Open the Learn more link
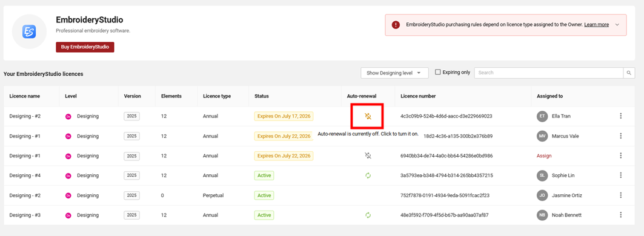Image resolution: width=644 pixels, height=236 pixels. (596, 25)
